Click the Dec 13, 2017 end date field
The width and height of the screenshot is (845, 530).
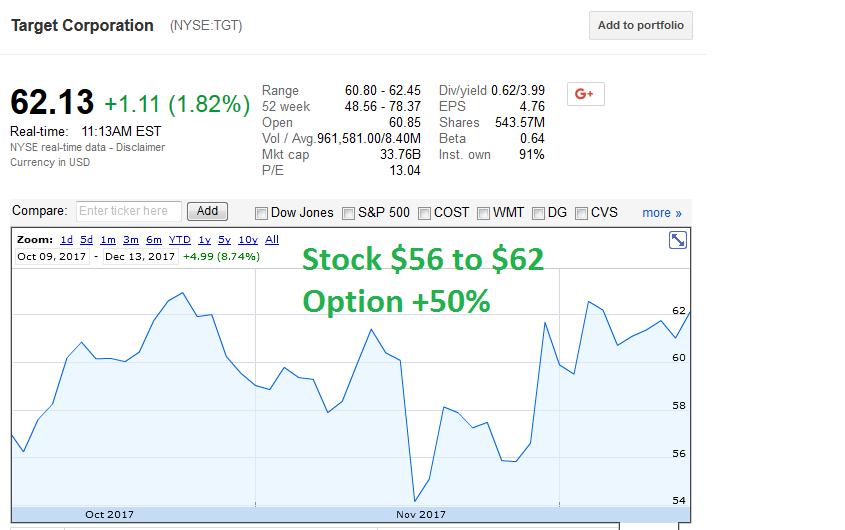[140, 257]
